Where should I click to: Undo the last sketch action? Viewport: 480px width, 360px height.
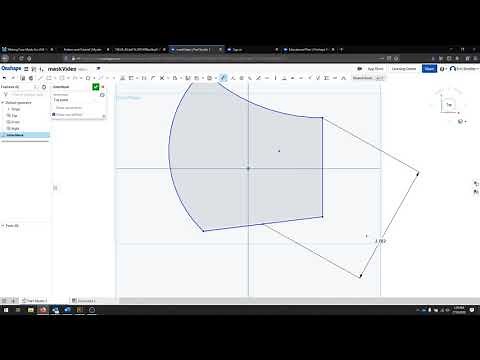pos(5,78)
